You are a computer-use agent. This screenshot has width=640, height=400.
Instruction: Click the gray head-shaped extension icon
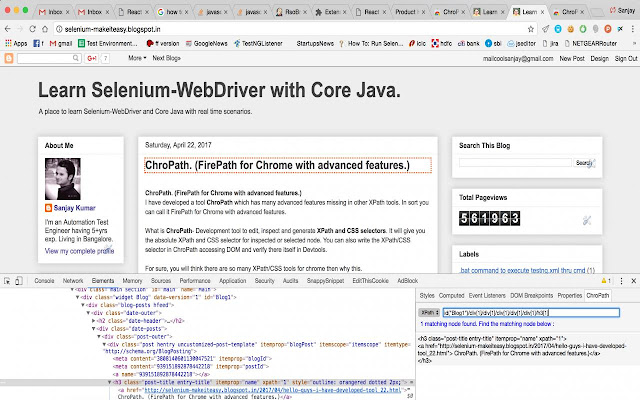(x=596, y=29)
